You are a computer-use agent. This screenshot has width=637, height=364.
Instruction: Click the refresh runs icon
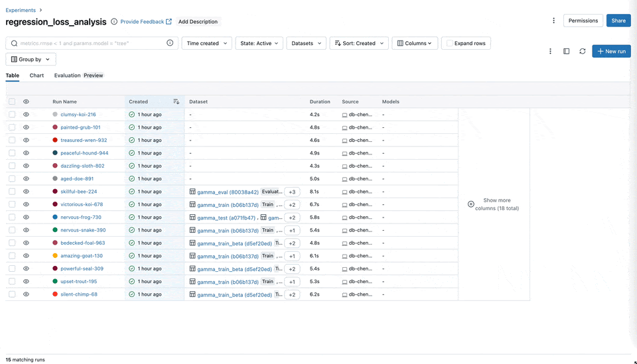tap(582, 51)
